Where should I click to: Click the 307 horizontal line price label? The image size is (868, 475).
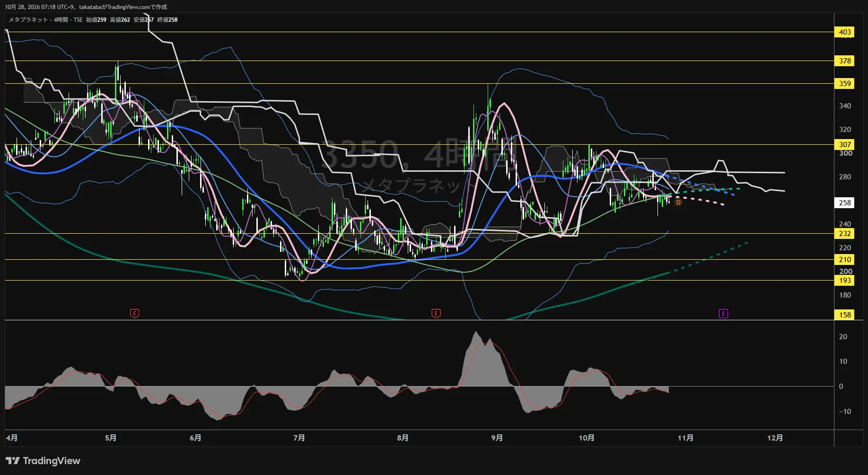(845, 144)
